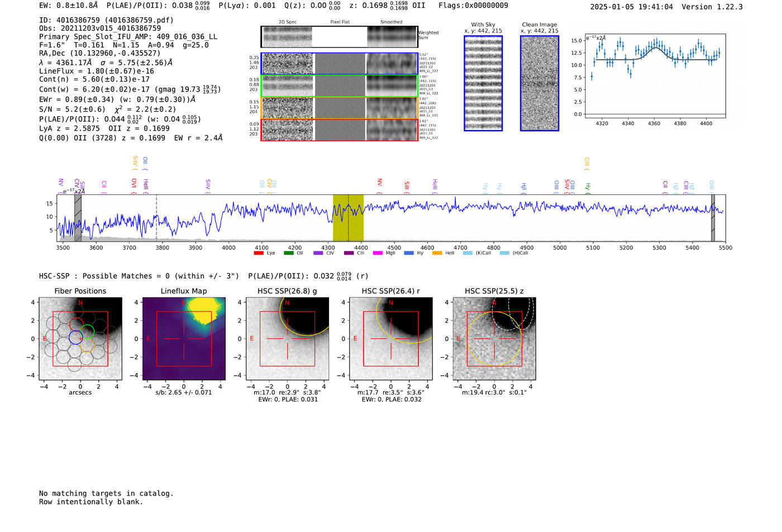Click the 2025-01-05 19:41:04 timestamp
Viewport: 782px width, 532px height.
click(x=631, y=7)
